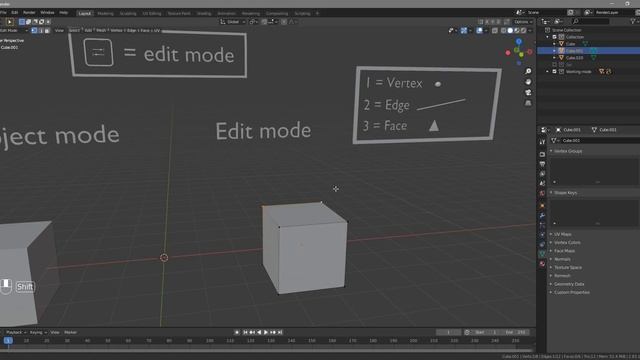The height and width of the screenshot is (360, 640).
Task: Switch to the Sculpting workspace tab
Action: pos(128,13)
